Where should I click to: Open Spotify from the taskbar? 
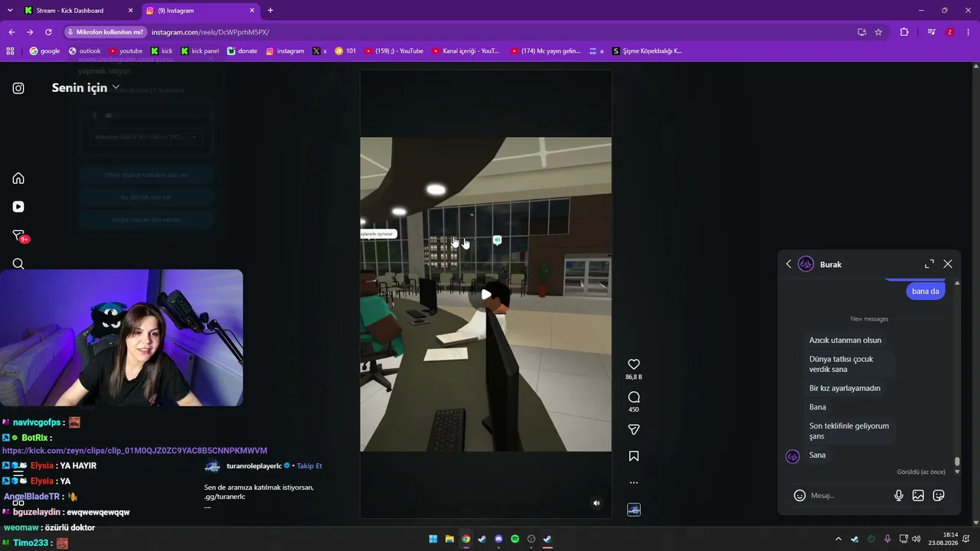click(515, 539)
